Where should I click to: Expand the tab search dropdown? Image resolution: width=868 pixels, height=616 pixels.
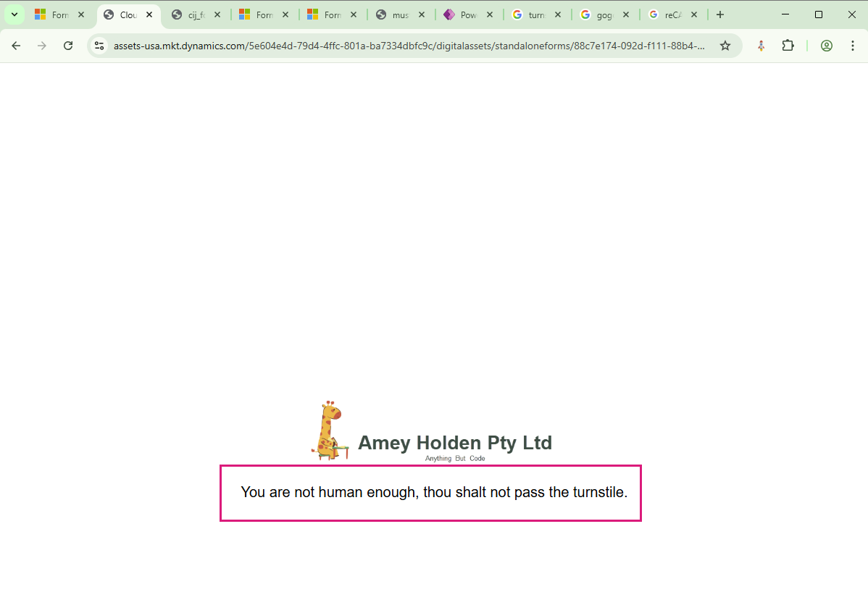(x=14, y=15)
